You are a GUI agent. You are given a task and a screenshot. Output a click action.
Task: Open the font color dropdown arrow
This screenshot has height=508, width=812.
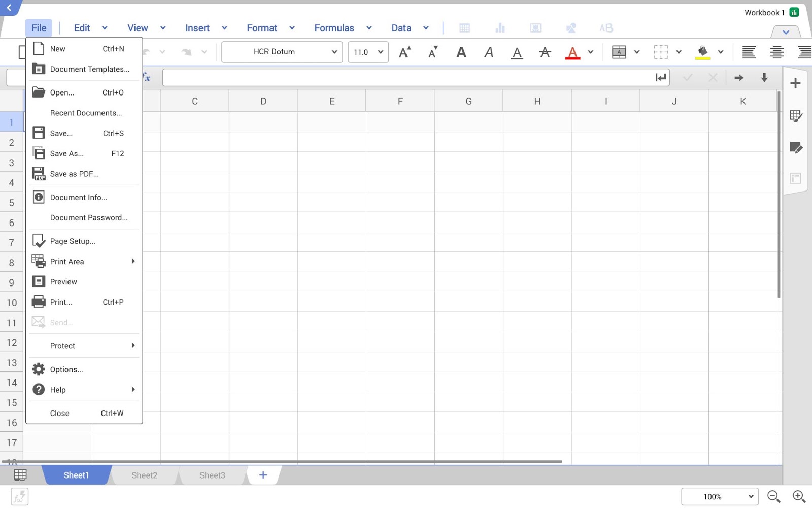pos(590,52)
